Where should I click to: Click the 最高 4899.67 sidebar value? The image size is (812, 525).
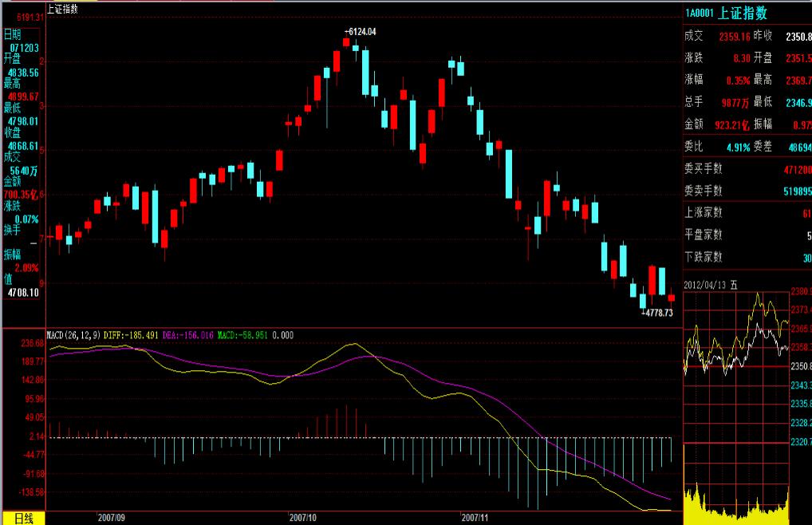23,97
